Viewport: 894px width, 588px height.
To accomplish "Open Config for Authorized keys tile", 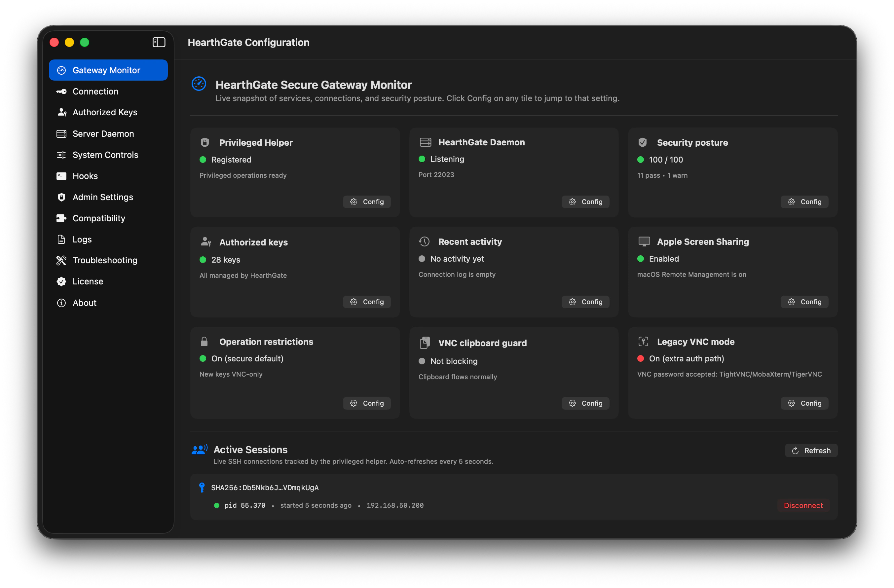I will [367, 302].
